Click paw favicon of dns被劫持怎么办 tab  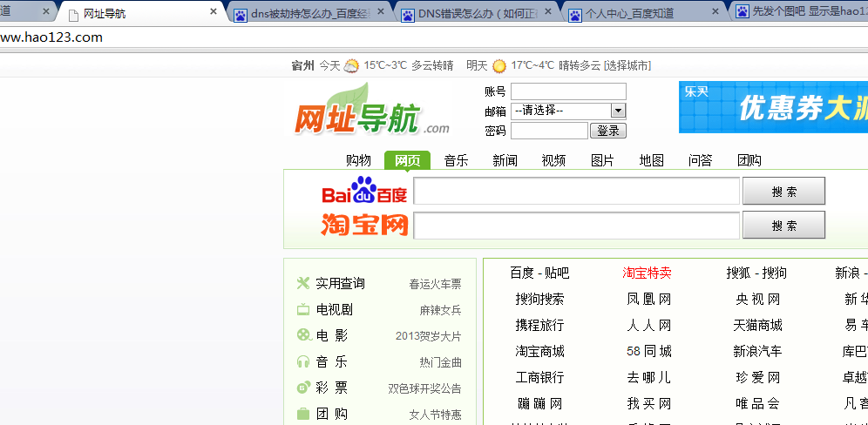click(x=240, y=15)
